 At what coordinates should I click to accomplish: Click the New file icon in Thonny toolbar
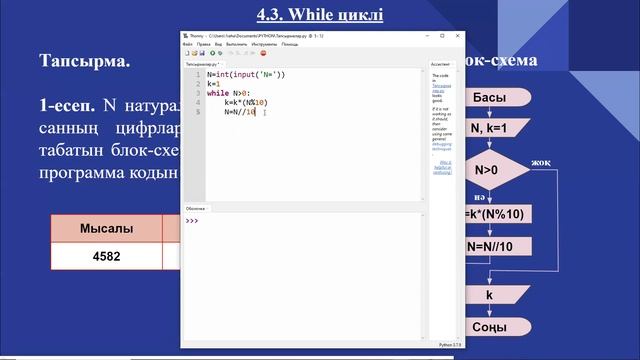(187, 53)
